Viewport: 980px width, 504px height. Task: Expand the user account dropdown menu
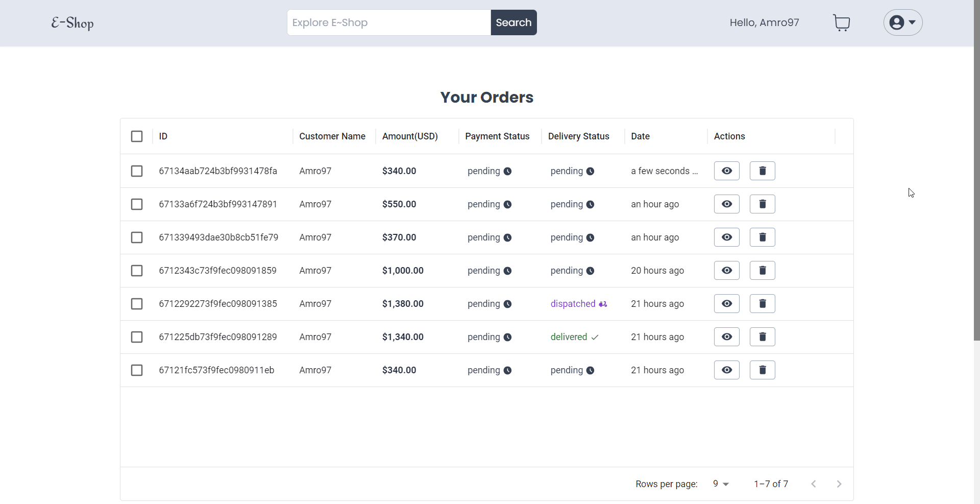[x=902, y=22]
